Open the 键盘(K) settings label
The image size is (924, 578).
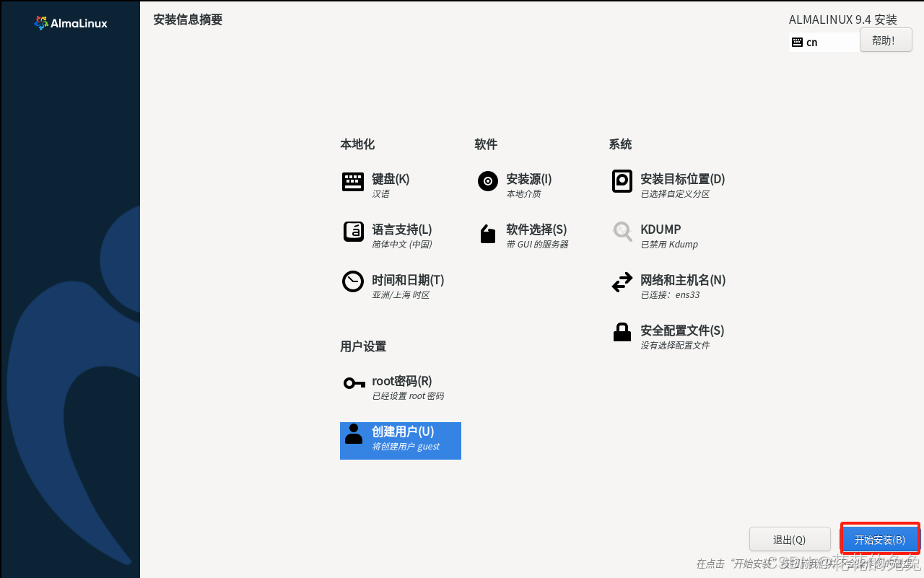[x=391, y=179]
